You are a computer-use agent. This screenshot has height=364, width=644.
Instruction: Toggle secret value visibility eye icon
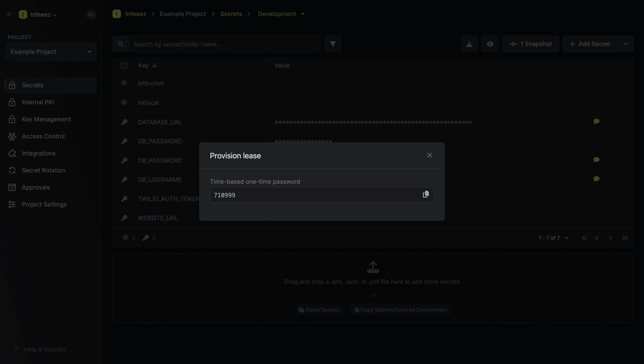pyautogui.click(x=490, y=44)
